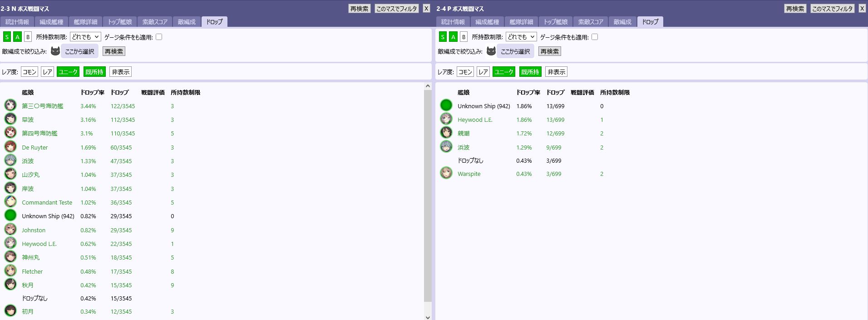Click このマスでフィルタ in 2-3 N title bar
Viewport: 868px width, 320px height.
coord(396,9)
